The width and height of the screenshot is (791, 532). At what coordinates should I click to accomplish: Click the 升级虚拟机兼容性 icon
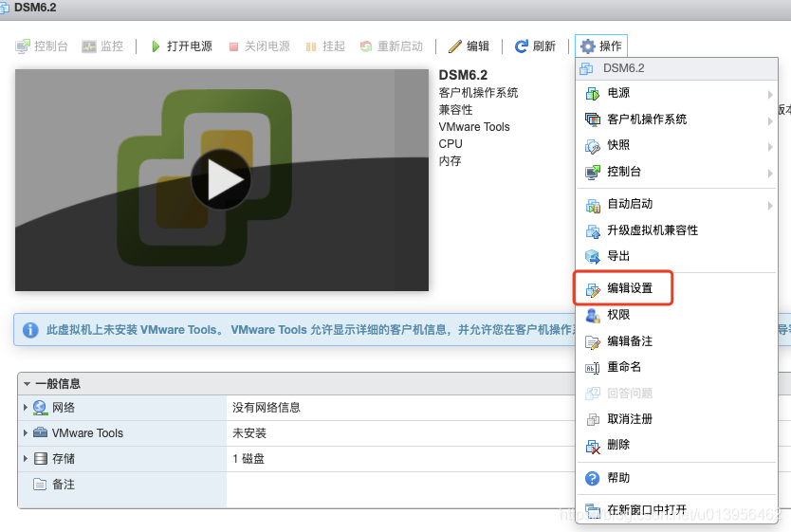pyautogui.click(x=593, y=231)
